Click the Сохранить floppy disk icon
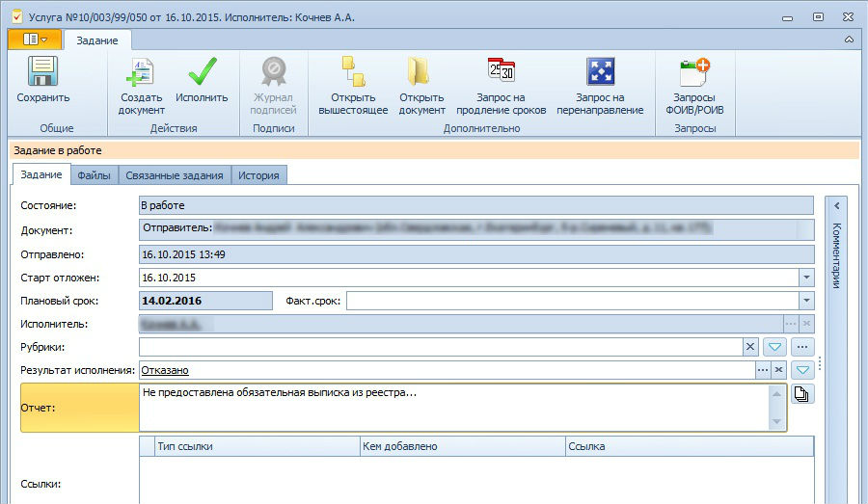The width and height of the screenshot is (868, 504). point(42,70)
